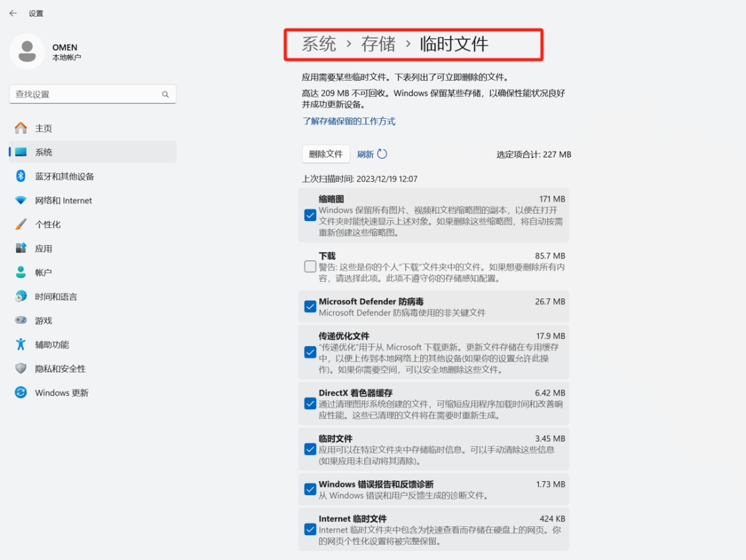
Task: Click the 主页 home icon
Action: point(21,128)
